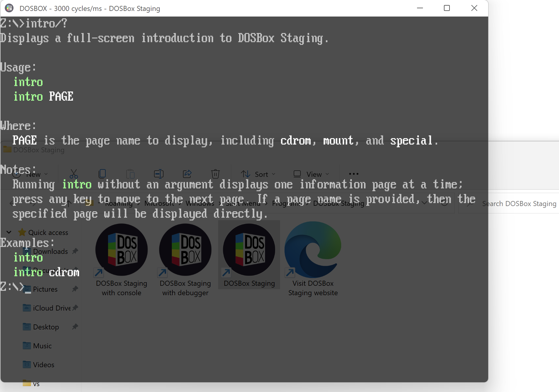Minimize the DOSBox Staging window

tap(420, 8)
